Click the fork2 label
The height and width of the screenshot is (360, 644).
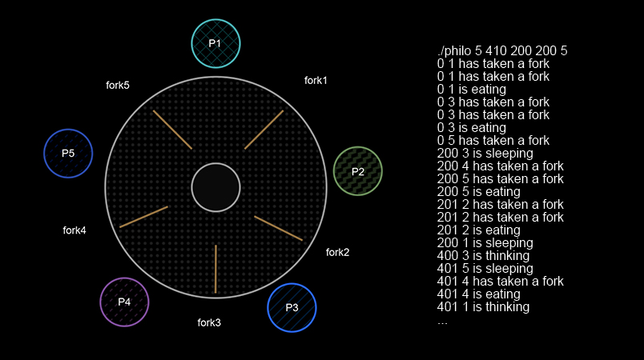coord(337,252)
